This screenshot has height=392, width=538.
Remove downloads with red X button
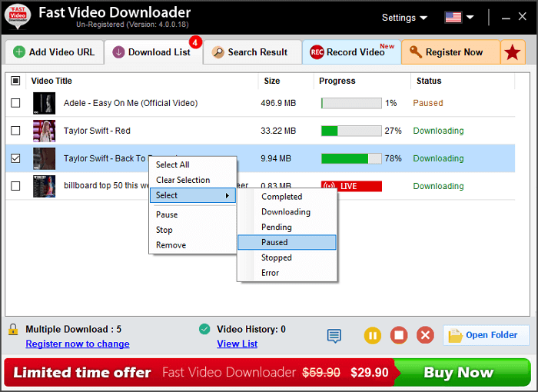(425, 335)
